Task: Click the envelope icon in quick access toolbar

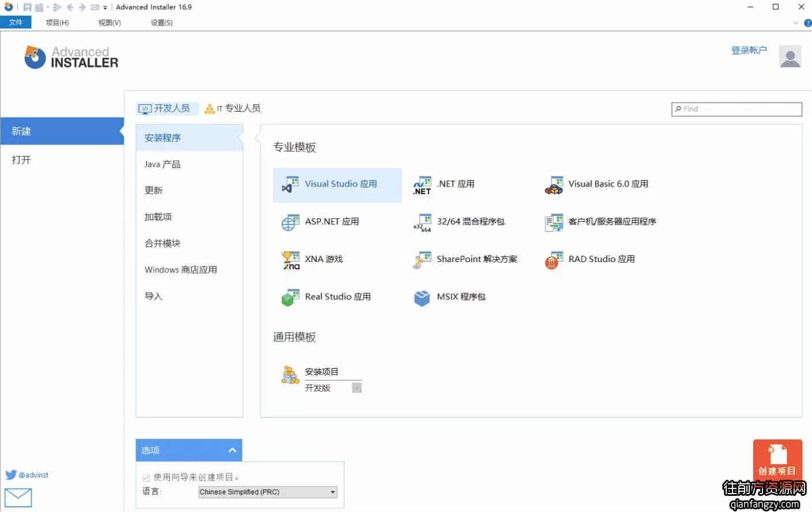Action: [95, 7]
